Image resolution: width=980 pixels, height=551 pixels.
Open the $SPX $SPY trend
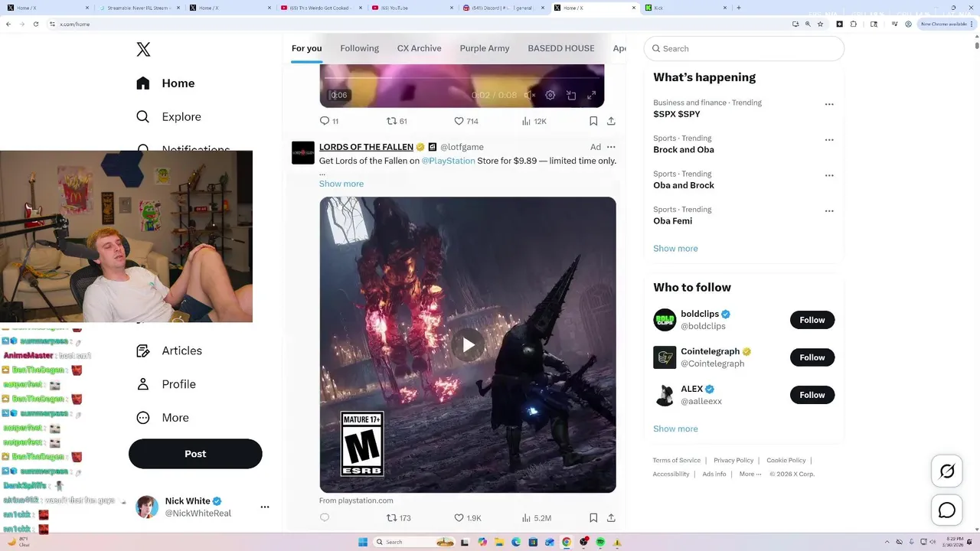coord(677,114)
